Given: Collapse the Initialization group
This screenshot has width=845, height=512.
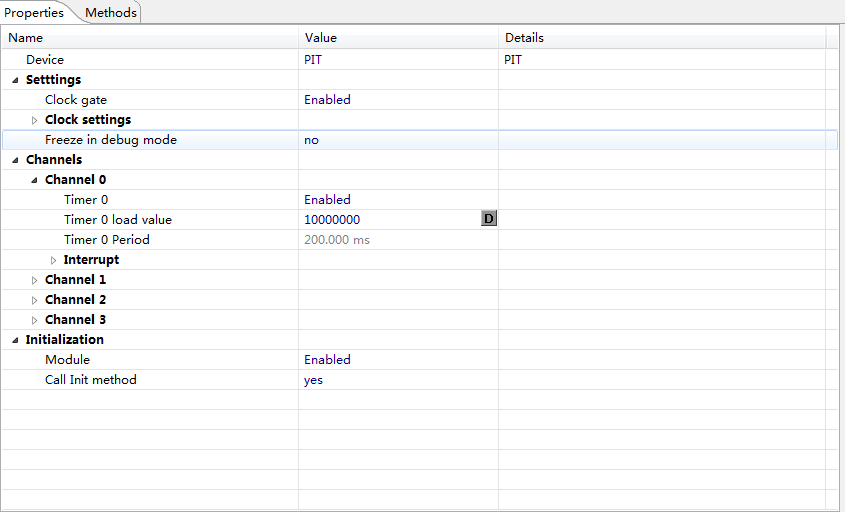Looking at the screenshot, I should pyautogui.click(x=15, y=340).
